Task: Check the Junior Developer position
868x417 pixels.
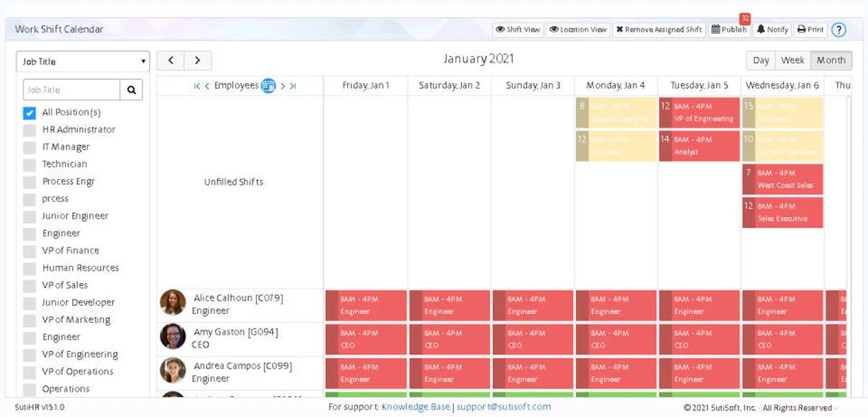Action: click(29, 303)
